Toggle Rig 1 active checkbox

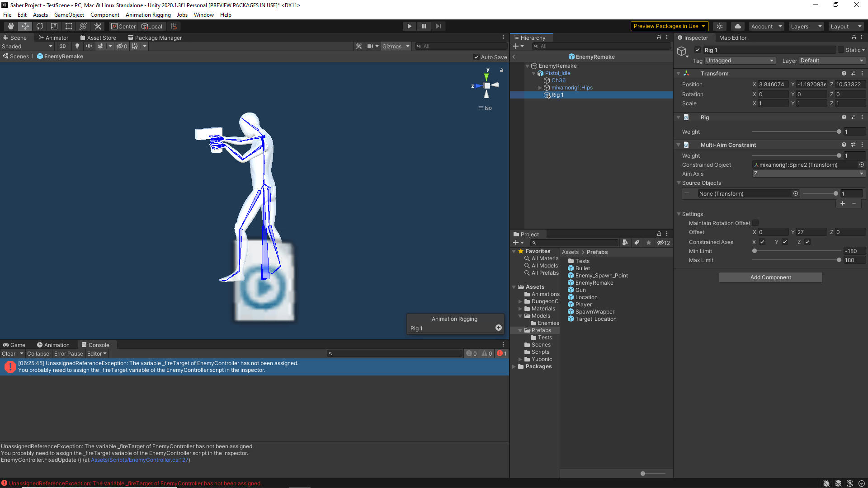click(698, 50)
